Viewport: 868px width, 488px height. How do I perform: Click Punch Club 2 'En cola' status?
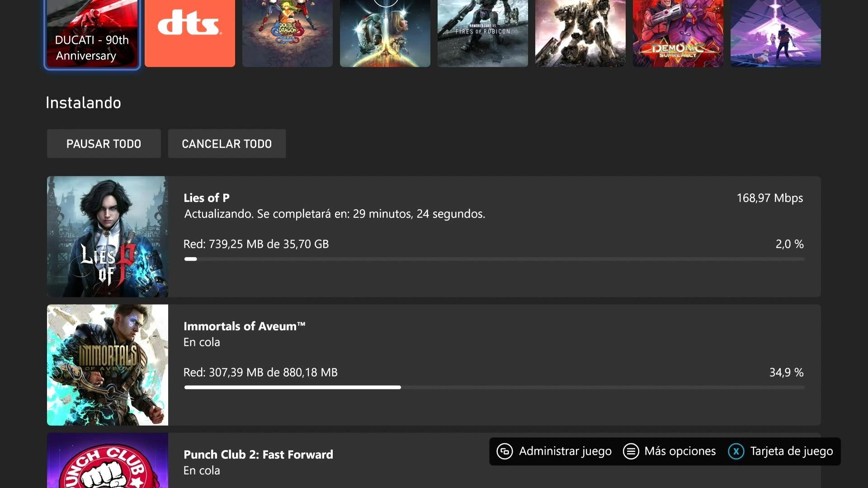[x=202, y=470]
